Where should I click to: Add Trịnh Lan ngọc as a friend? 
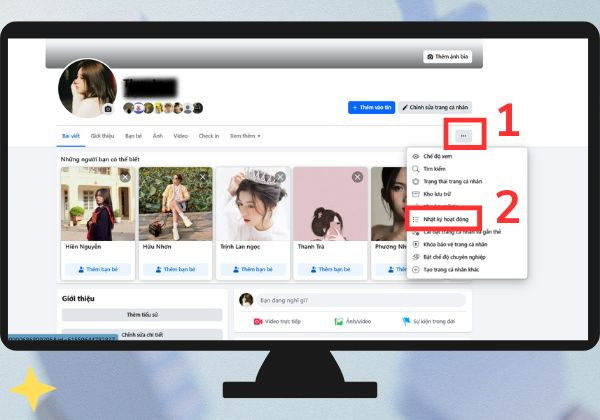coord(253,269)
